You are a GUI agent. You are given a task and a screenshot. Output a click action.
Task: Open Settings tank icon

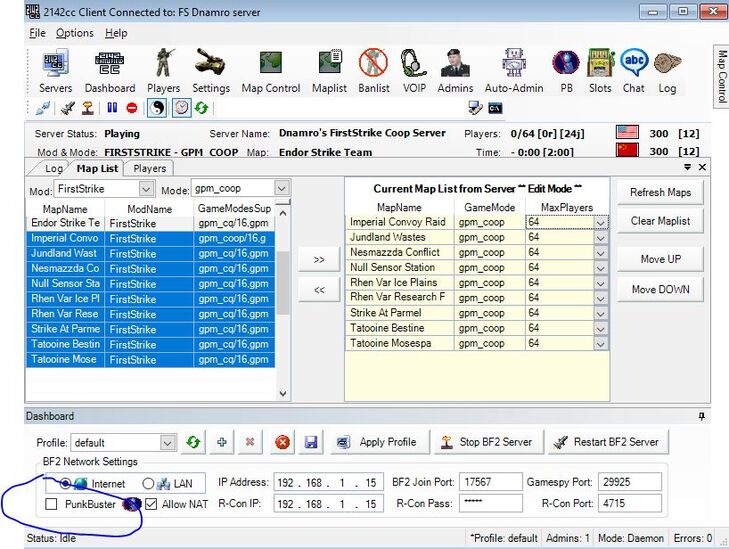point(211,71)
